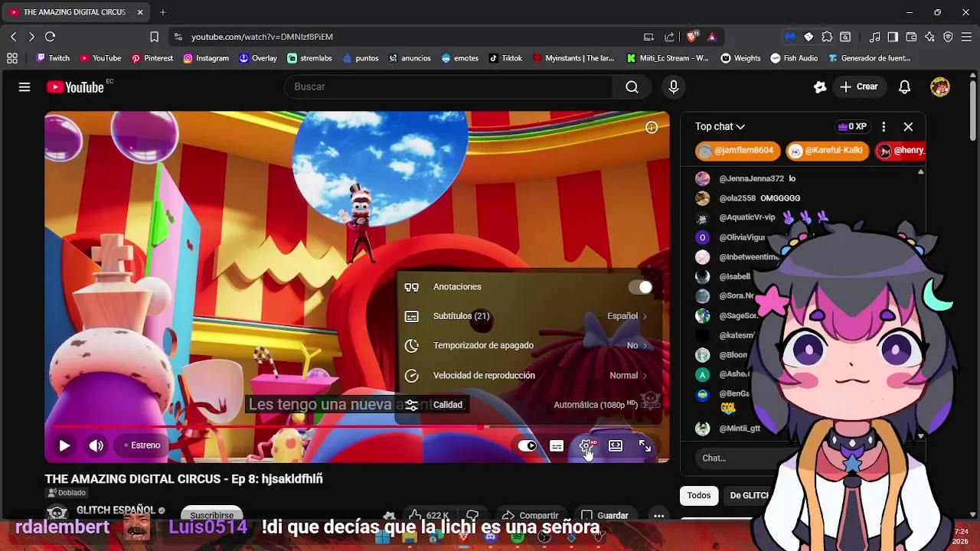Toggle subtitles button in player controls
The width and height of the screenshot is (980, 551).
[557, 445]
